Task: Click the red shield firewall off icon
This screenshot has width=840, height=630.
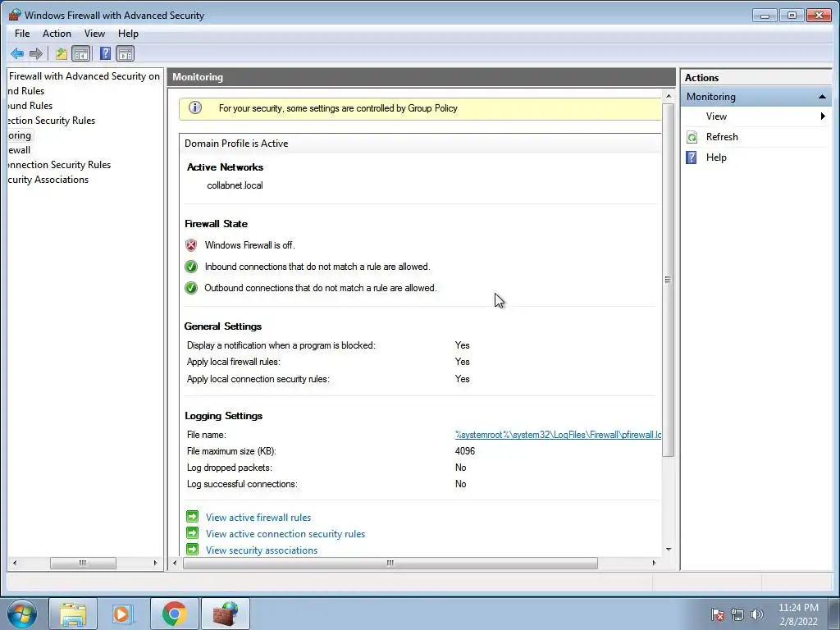Action: [191, 245]
